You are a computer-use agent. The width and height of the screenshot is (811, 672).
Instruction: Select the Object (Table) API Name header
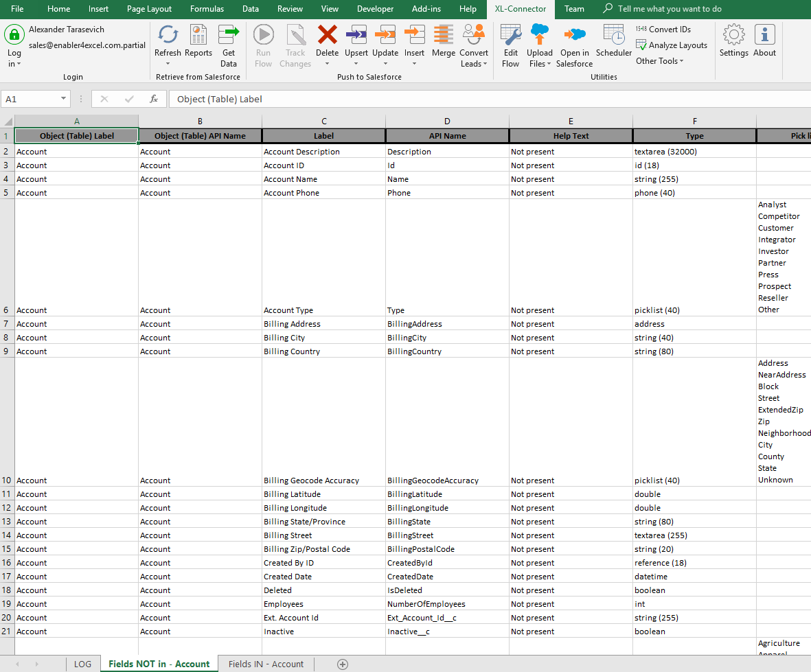point(200,136)
